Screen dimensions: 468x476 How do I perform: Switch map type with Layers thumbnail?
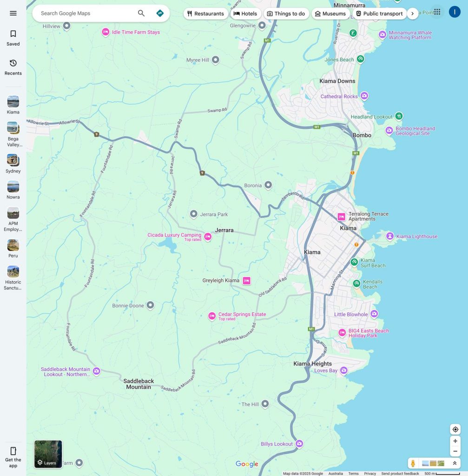[x=48, y=454]
